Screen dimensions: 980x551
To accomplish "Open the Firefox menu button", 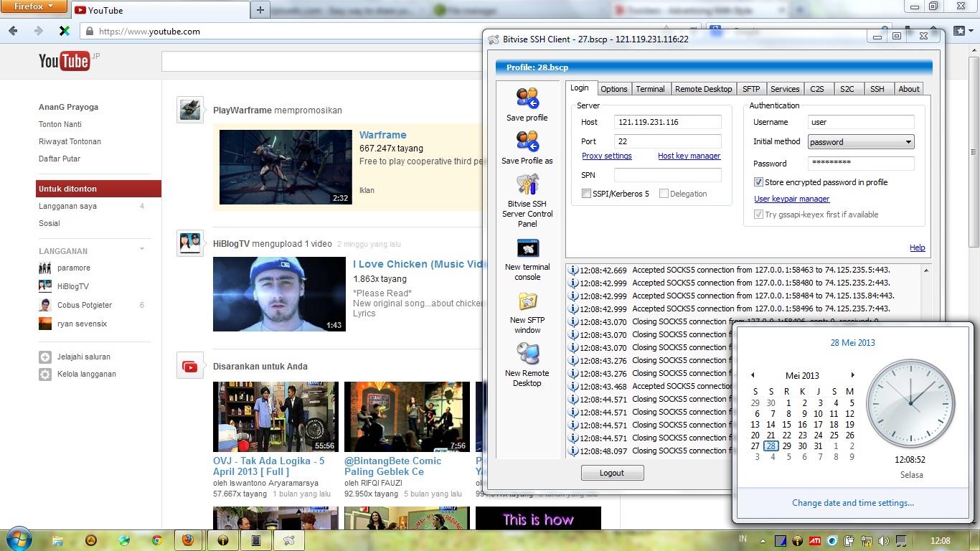I will (34, 6).
